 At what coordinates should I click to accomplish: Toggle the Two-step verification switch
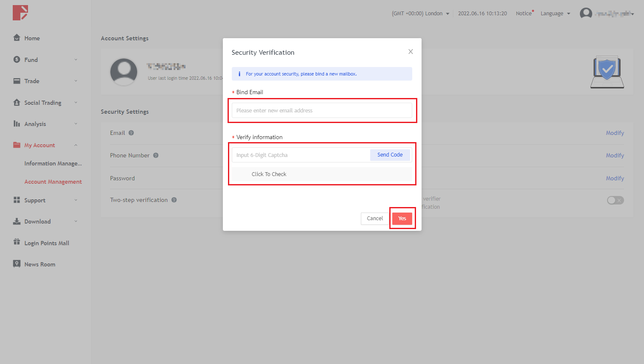pyautogui.click(x=615, y=200)
